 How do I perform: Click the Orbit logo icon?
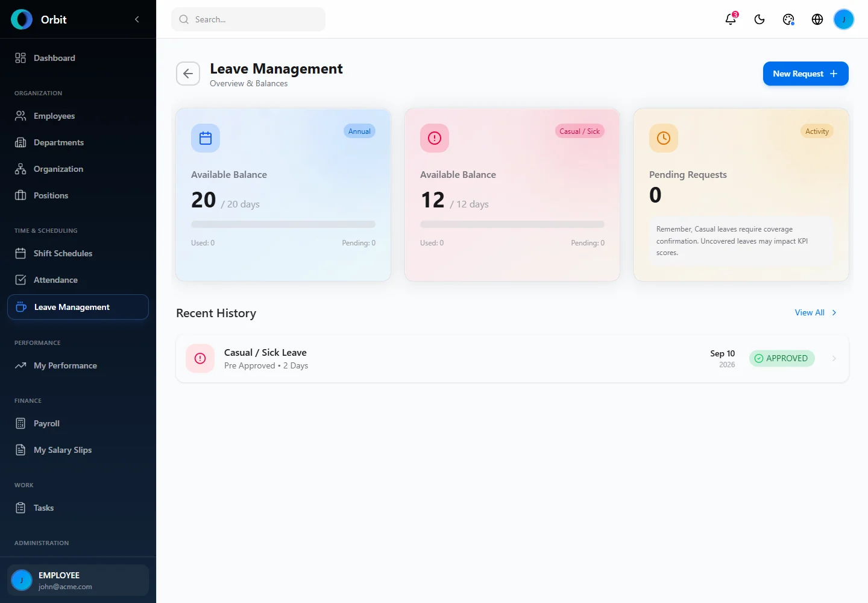point(22,19)
